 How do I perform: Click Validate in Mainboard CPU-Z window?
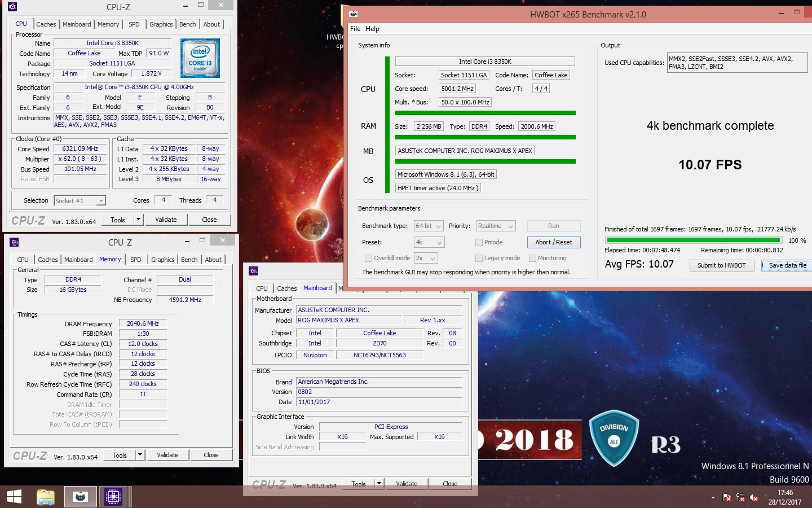pos(407,484)
